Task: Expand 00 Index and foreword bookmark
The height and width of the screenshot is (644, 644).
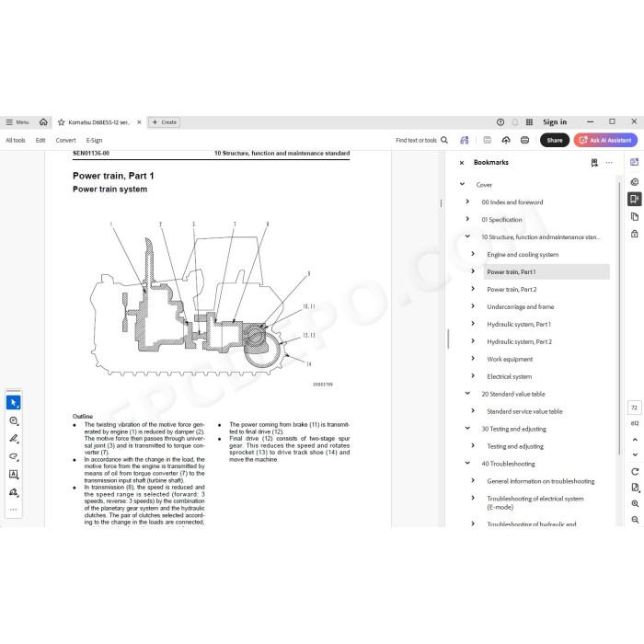Action: coord(467,201)
